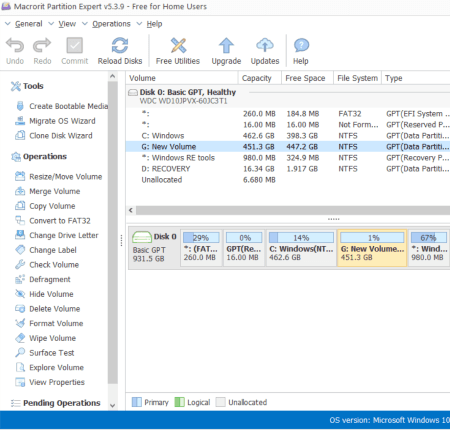Click the Redo toolbar icon
Image resolution: width=450 pixels, height=430 pixels.
[x=42, y=46]
